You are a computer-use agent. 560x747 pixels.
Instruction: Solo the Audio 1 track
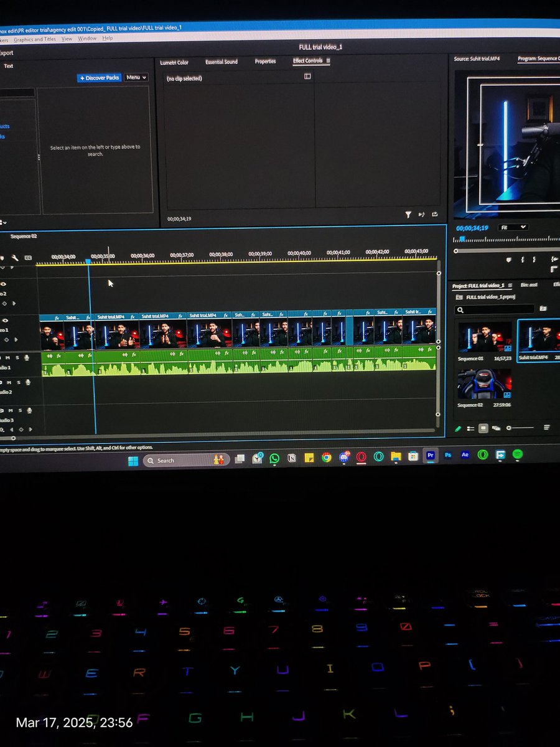click(17, 357)
